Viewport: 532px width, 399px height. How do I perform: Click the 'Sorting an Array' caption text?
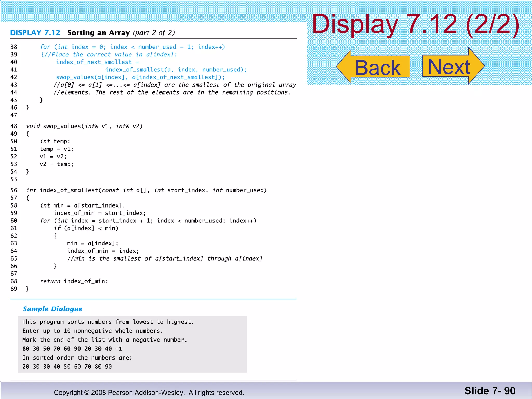coord(98,33)
